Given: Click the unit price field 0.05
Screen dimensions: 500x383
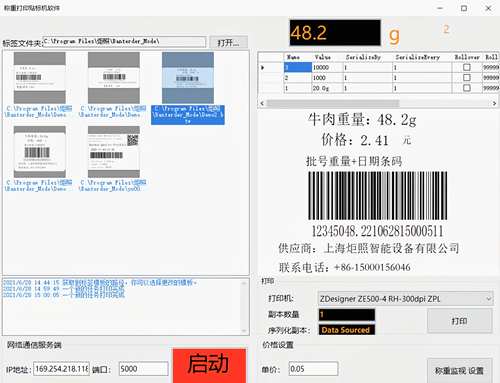Looking at the screenshot, I should click(x=313, y=369).
